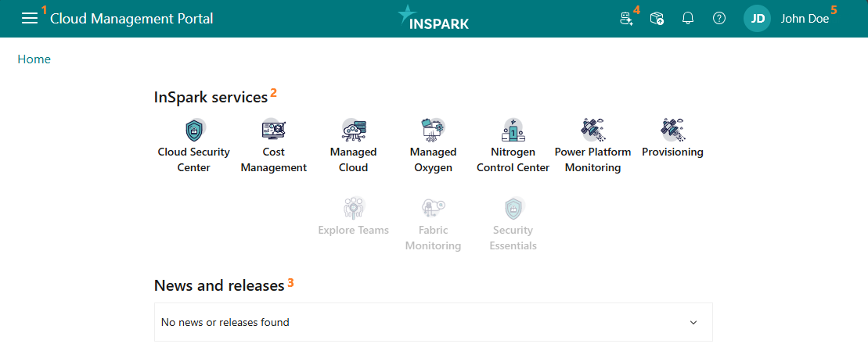Select the Explore Teams service
Screen dimensions: 868x358
[354, 208]
